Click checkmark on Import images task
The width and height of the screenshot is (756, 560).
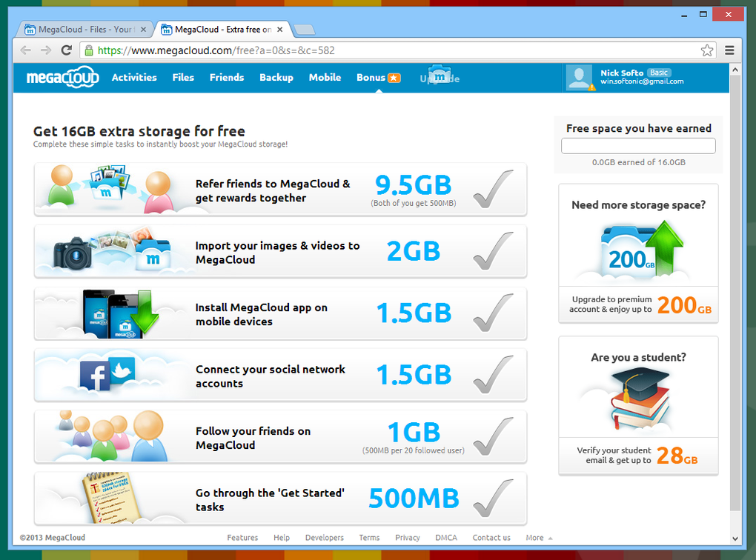pos(493,250)
